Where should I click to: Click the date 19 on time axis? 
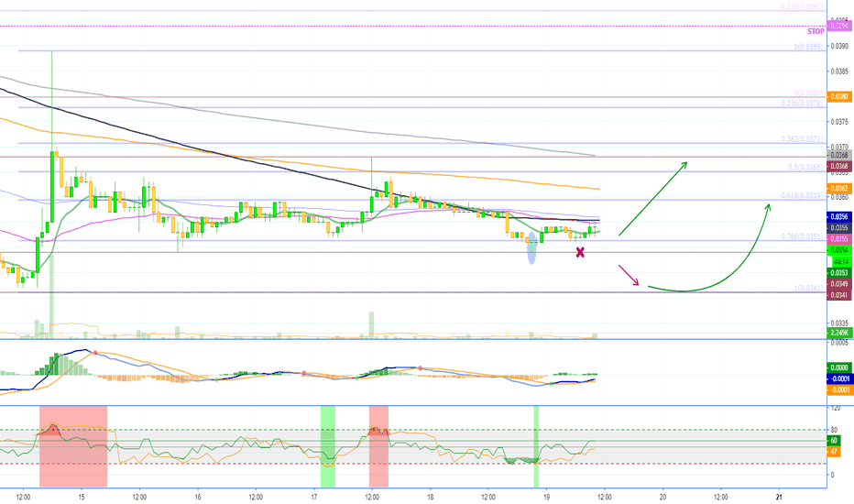546,497
